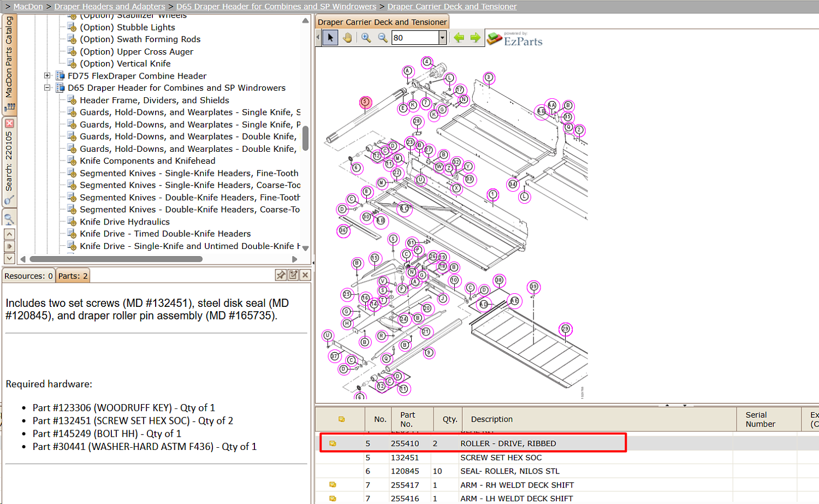Open the MacDon Parts Catalog sidebar tab

9,64
